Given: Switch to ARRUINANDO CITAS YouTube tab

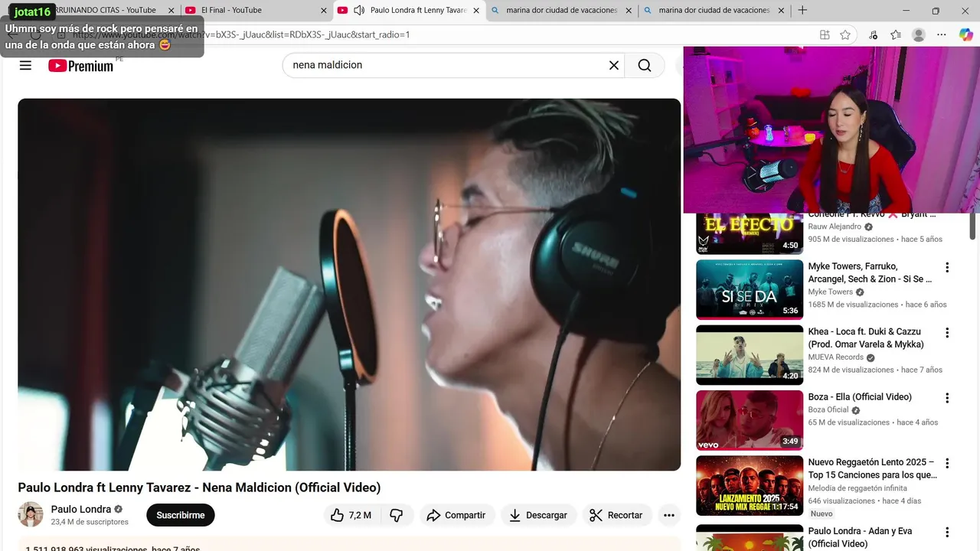Looking at the screenshot, I should [x=107, y=10].
